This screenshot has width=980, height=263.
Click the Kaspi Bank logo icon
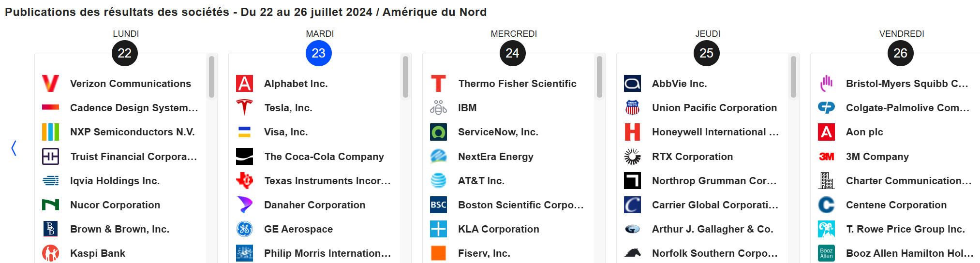click(50, 253)
